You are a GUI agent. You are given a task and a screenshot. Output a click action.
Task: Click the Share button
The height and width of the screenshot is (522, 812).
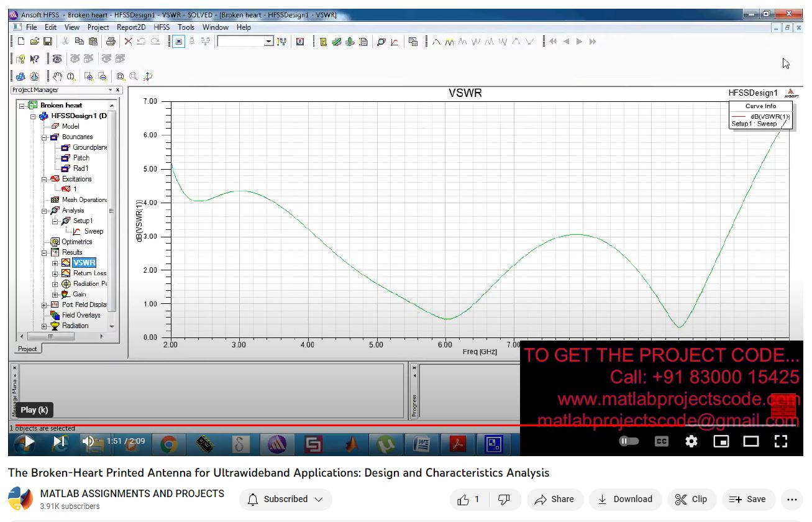click(554, 499)
